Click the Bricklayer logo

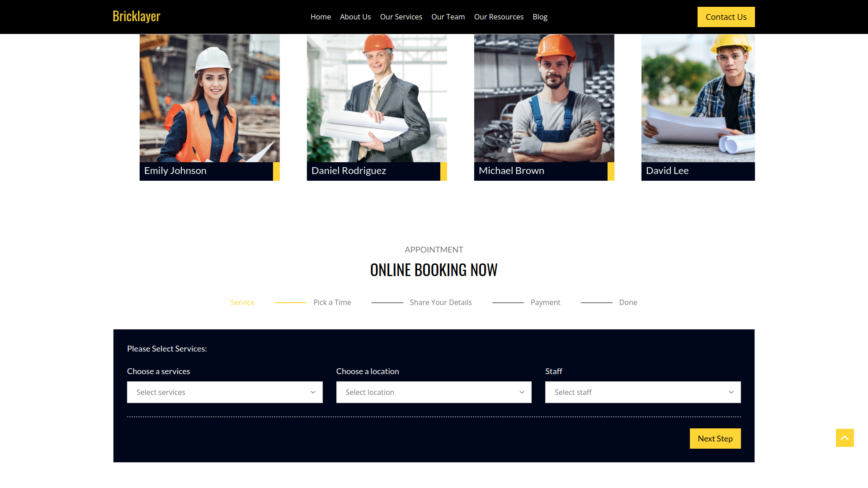[136, 16]
